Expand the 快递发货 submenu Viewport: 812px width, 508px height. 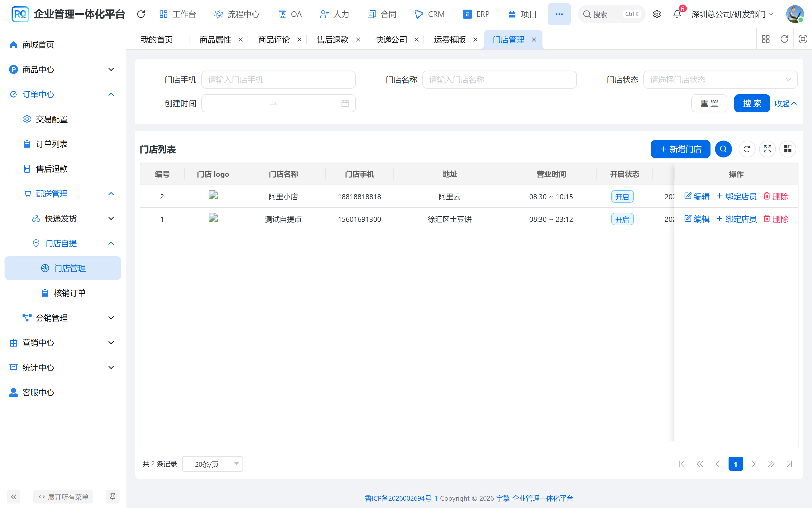click(63, 219)
